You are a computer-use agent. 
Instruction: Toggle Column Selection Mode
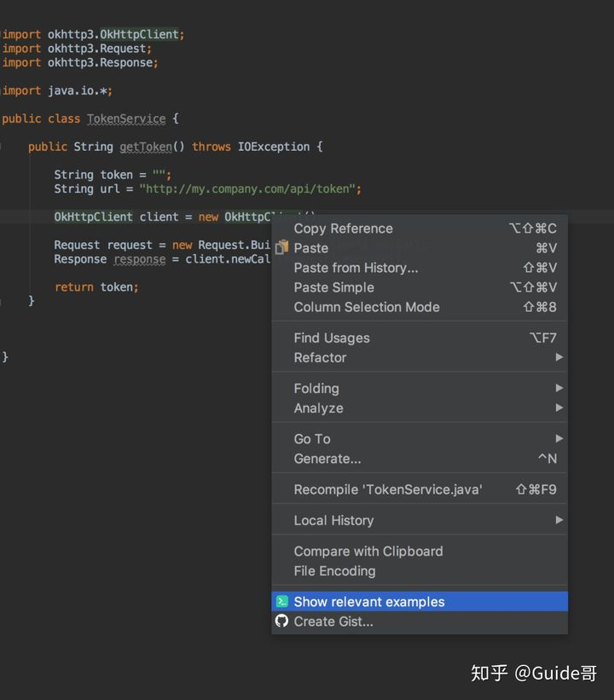(x=367, y=307)
